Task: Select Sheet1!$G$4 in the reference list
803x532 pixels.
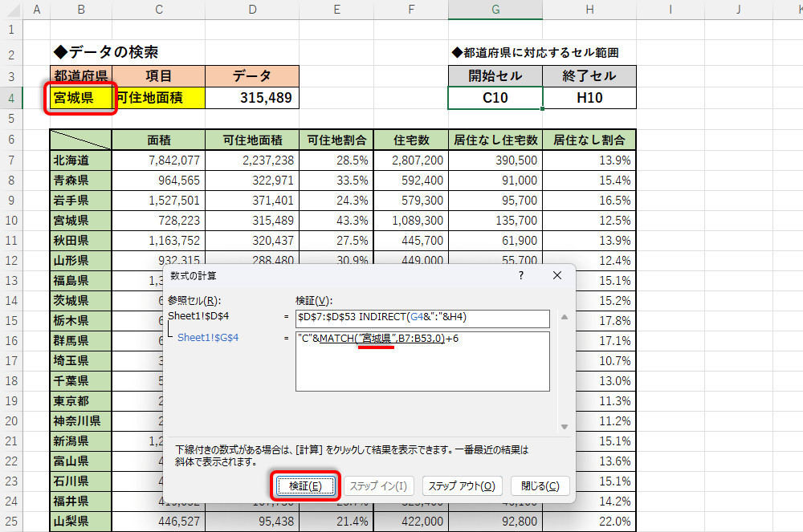Action: (208, 338)
